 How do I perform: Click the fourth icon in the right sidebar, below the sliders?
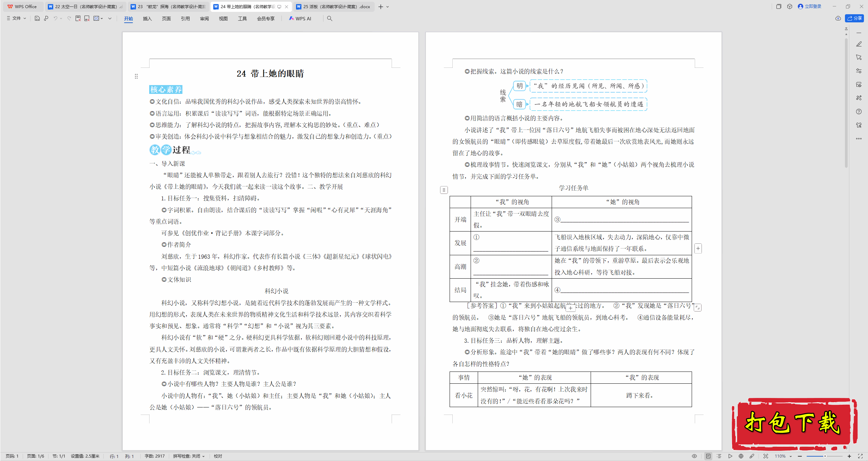tap(859, 84)
